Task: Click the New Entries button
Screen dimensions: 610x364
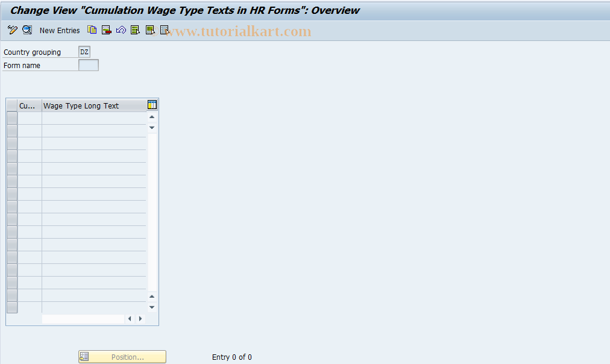Action: 60,30
